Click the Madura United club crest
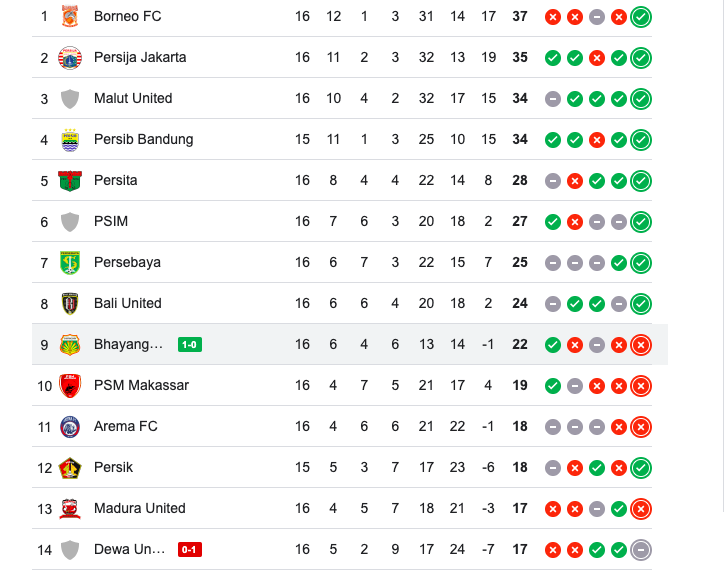The image size is (727, 573). 70,508
